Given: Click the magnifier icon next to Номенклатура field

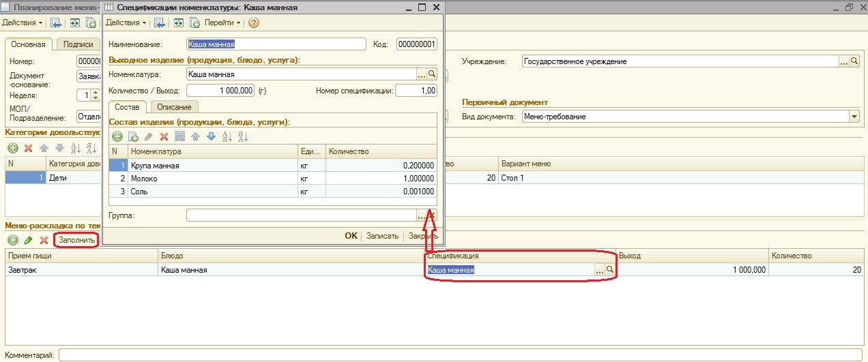Looking at the screenshot, I should tap(431, 74).
